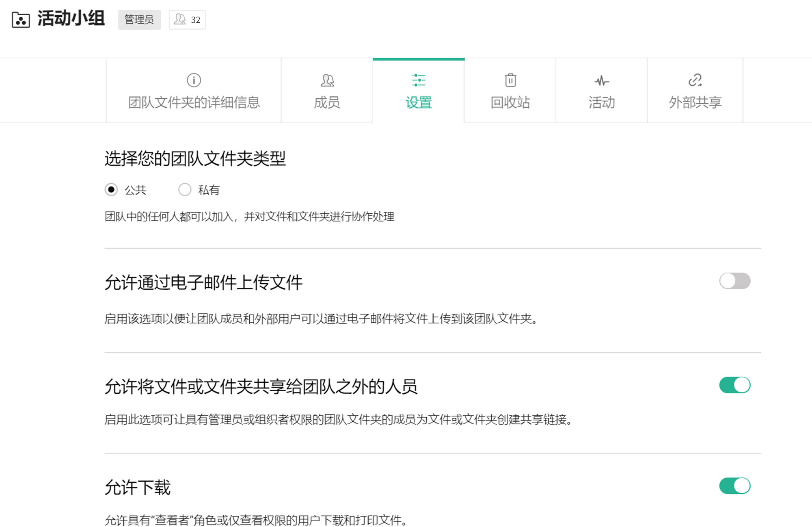Enable the 允许通过电子邮件上传文件 toggle
This screenshot has width=812, height=527.
point(734,281)
